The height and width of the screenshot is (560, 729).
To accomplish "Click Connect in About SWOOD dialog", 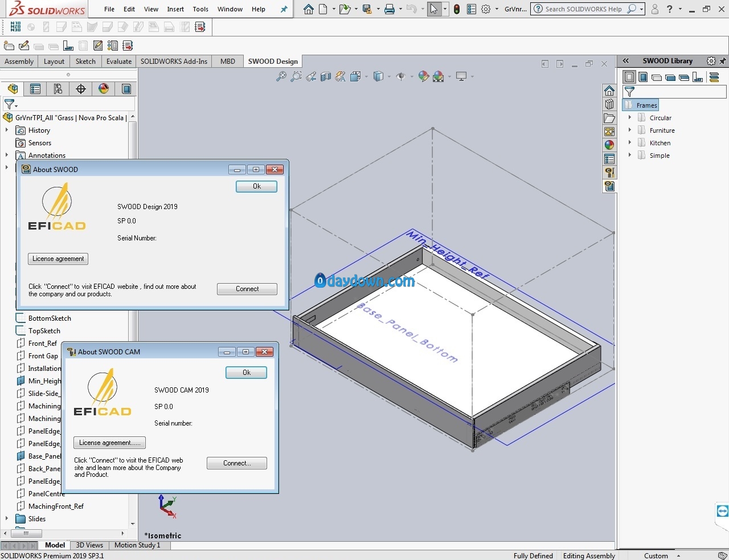I will click(x=247, y=289).
